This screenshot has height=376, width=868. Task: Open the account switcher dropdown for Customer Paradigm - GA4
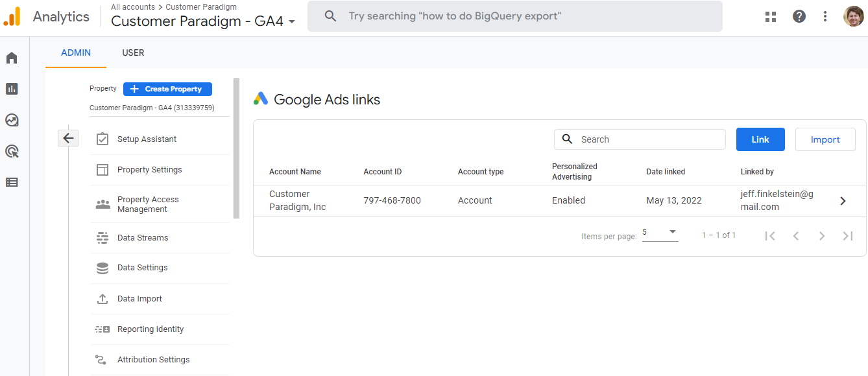292,21
